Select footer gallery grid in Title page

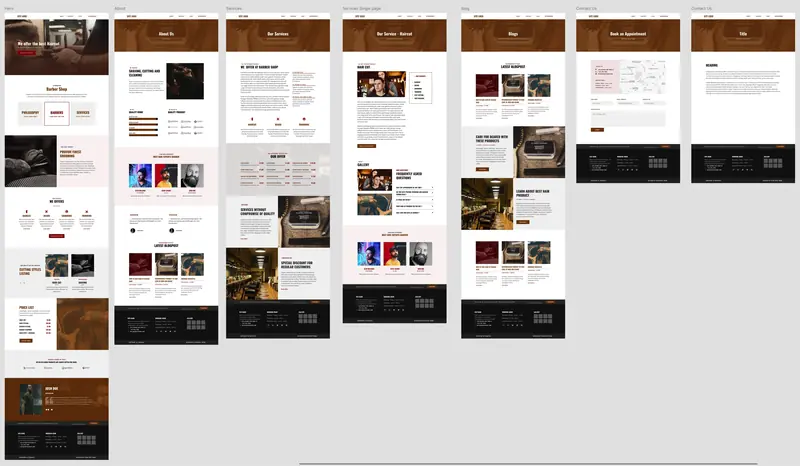pyautogui.click(x=773, y=163)
